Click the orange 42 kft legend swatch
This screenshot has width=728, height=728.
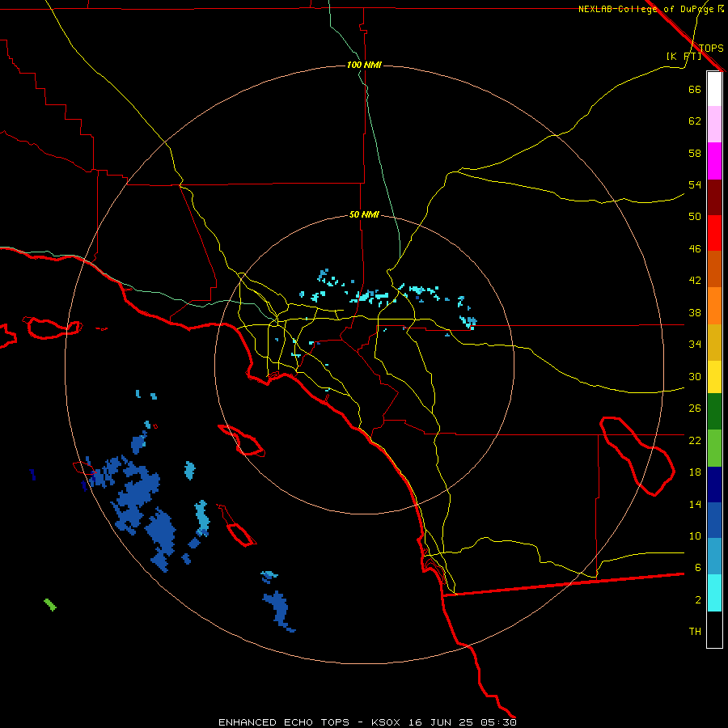(714, 306)
